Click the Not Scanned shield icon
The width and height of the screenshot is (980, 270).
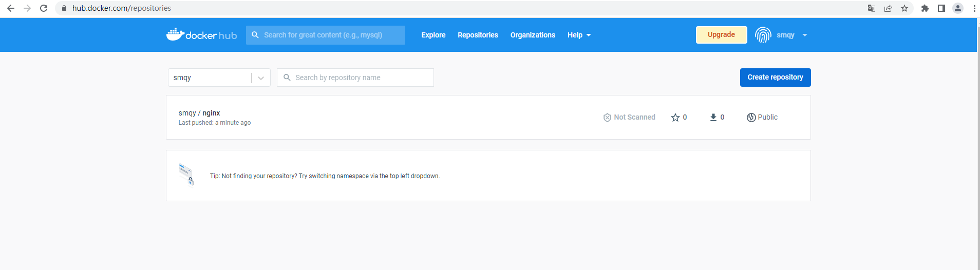(607, 118)
